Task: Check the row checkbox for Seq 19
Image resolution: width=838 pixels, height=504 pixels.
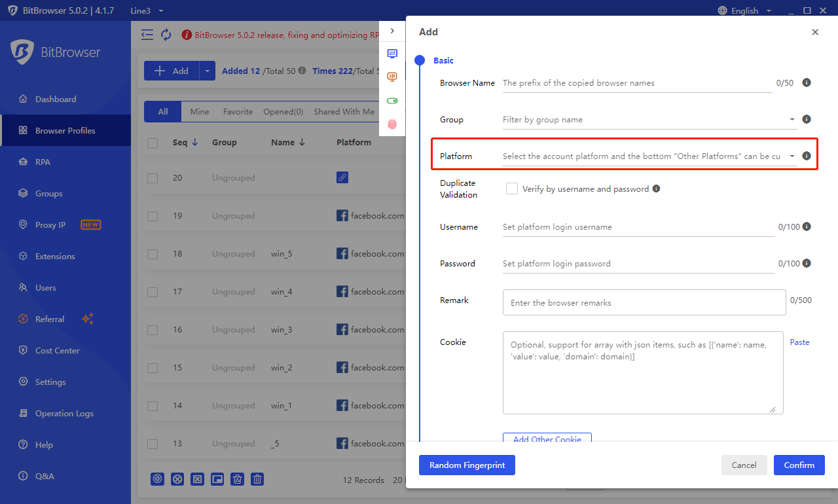Action: [x=153, y=216]
